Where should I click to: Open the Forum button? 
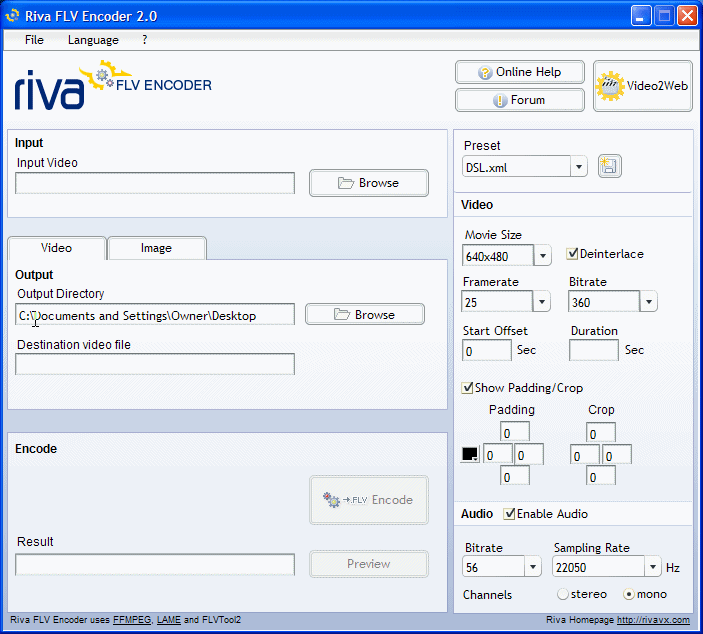pyautogui.click(x=520, y=100)
